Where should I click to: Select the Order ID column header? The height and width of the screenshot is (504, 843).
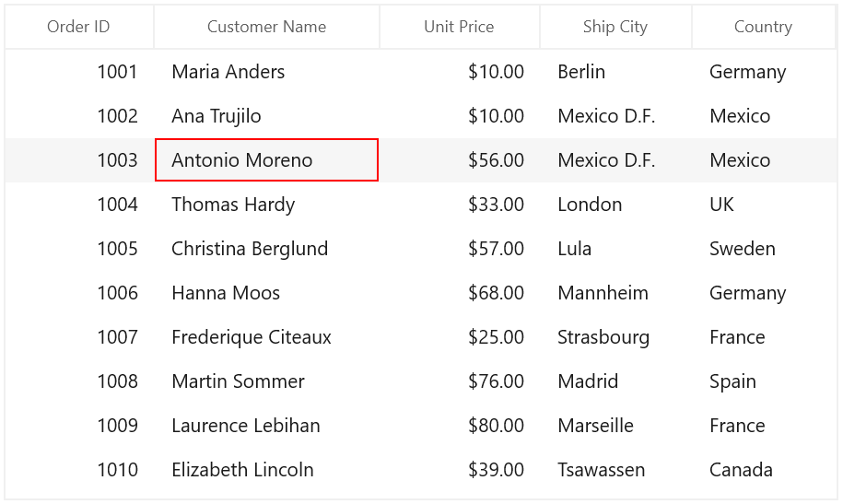(x=79, y=27)
